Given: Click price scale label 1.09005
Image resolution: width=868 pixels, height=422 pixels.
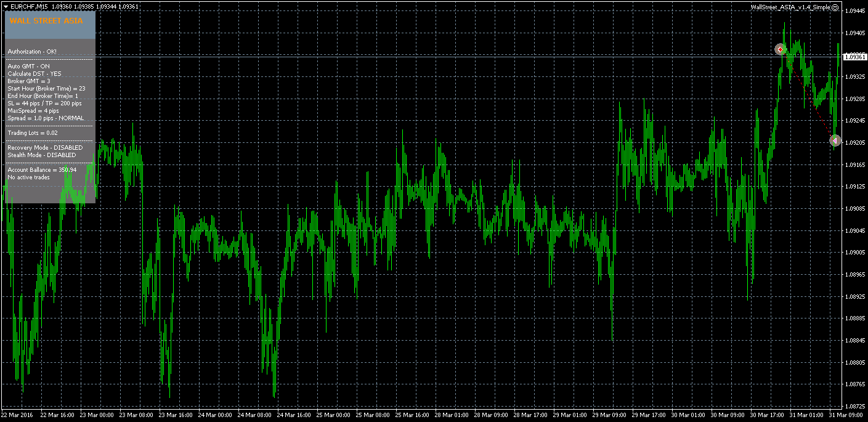Looking at the screenshot, I should pyautogui.click(x=855, y=253).
